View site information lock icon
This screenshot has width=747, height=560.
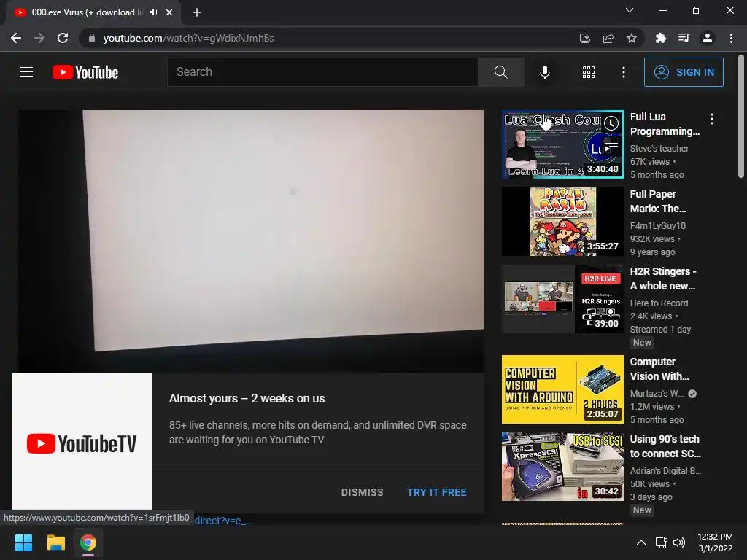92,38
